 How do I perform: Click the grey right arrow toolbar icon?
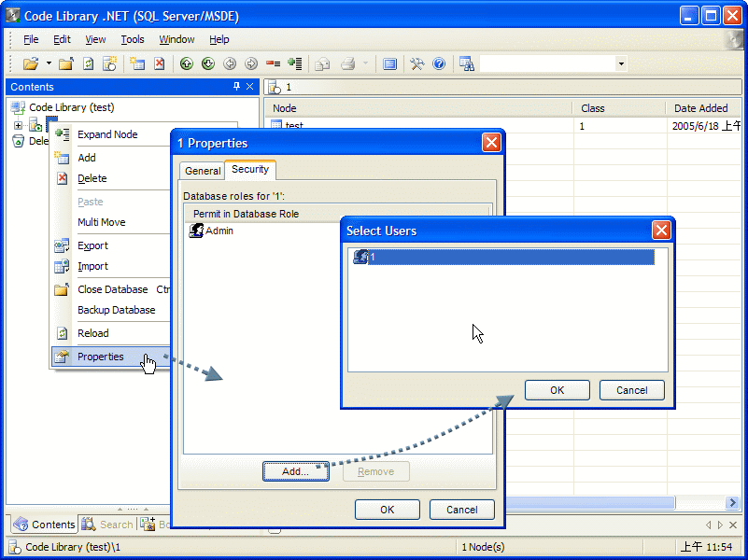[x=251, y=63]
